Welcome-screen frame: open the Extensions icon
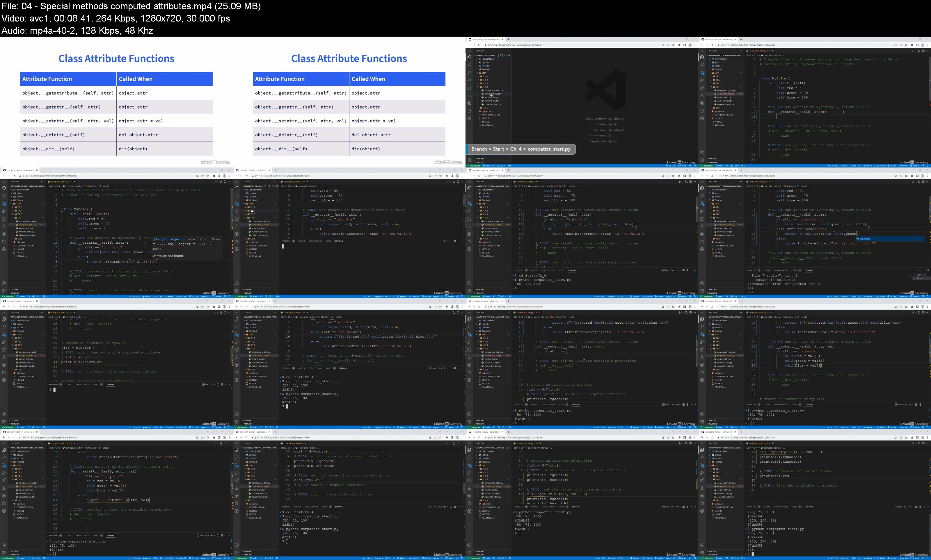 point(470,88)
